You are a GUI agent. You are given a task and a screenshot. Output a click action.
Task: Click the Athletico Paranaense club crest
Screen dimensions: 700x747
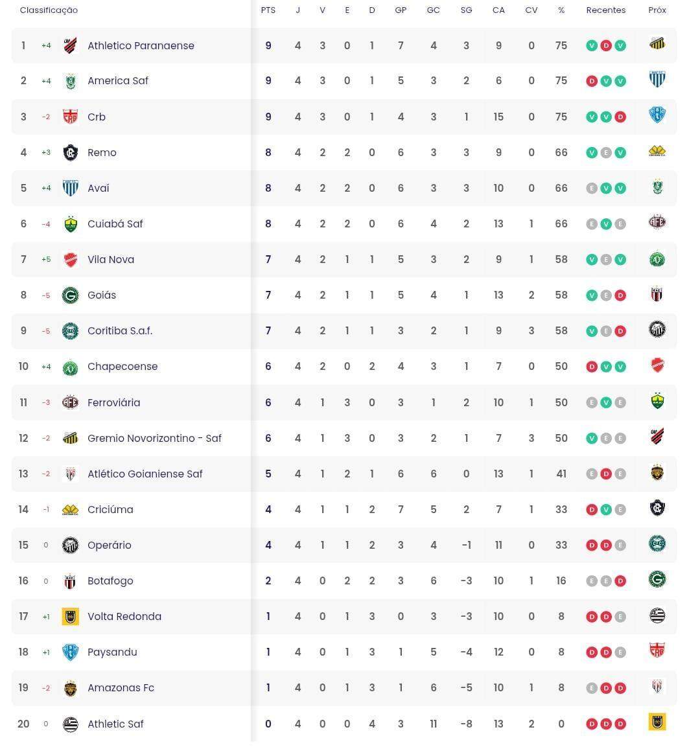coord(70,45)
